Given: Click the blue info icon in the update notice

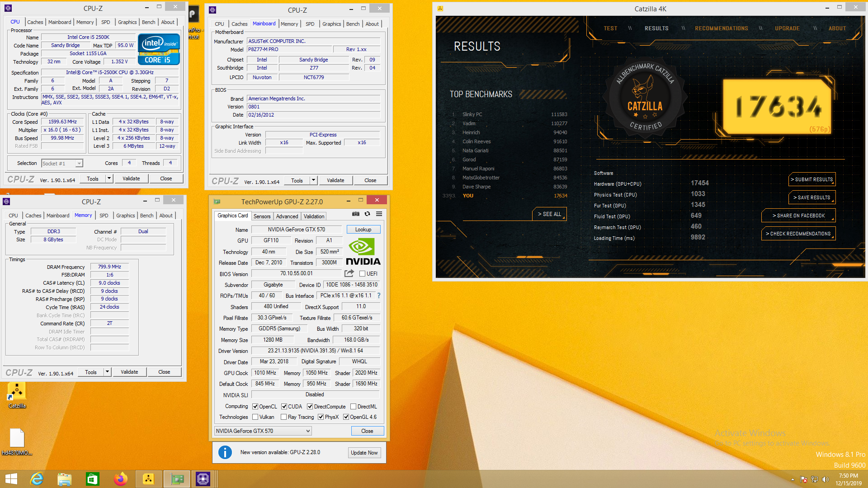Looking at the screenshot, I should (x=225, y=452).
